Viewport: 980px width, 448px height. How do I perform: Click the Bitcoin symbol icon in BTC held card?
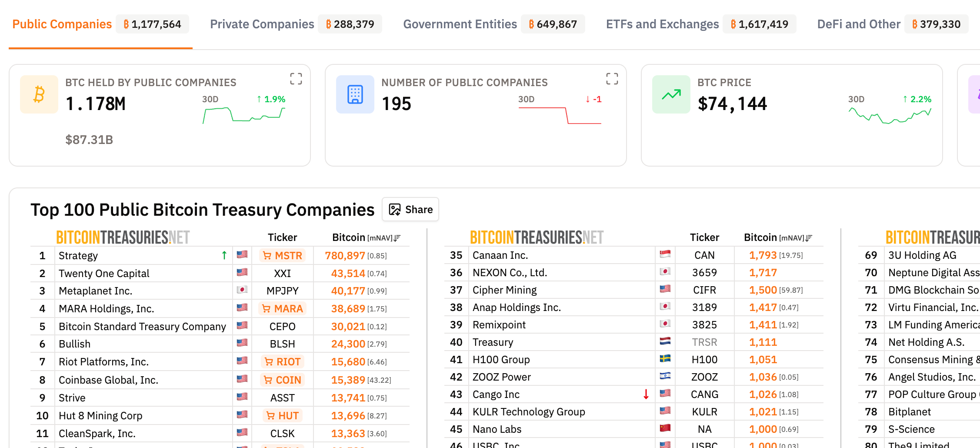[39, 94]
